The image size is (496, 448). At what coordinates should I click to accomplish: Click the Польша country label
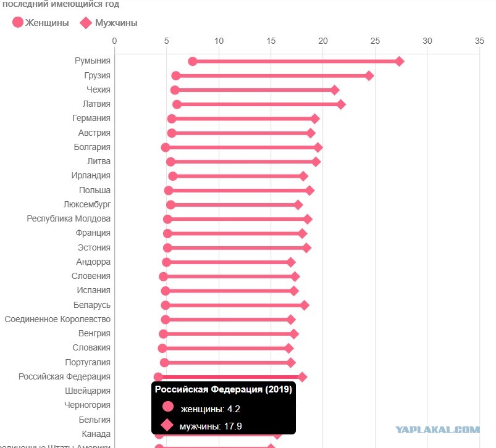pyautogui.click(x=95, y=190)
